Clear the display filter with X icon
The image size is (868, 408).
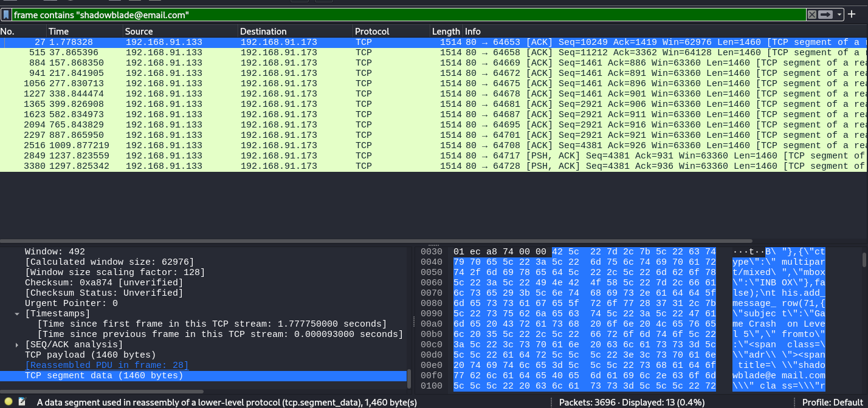811,15
